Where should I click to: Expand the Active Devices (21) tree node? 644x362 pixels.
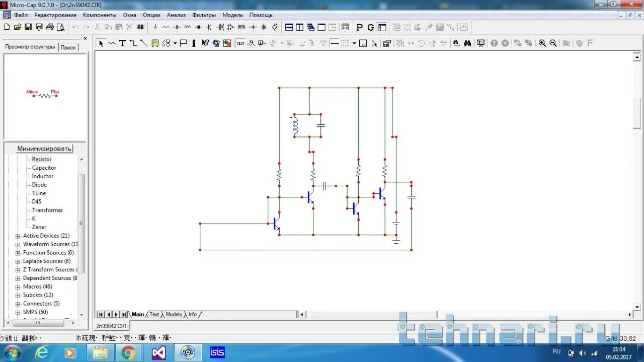pyautogui.click(x=18, y=236)
